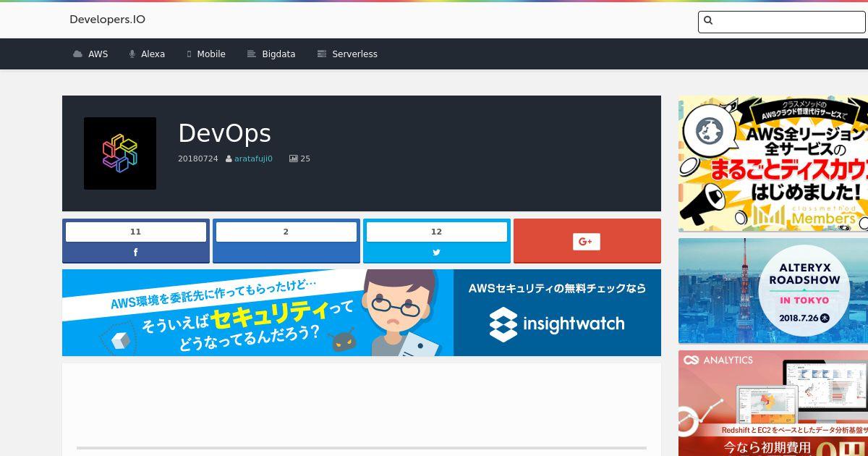Click the Facebook share count 11
868x456 pixels.
136,232
